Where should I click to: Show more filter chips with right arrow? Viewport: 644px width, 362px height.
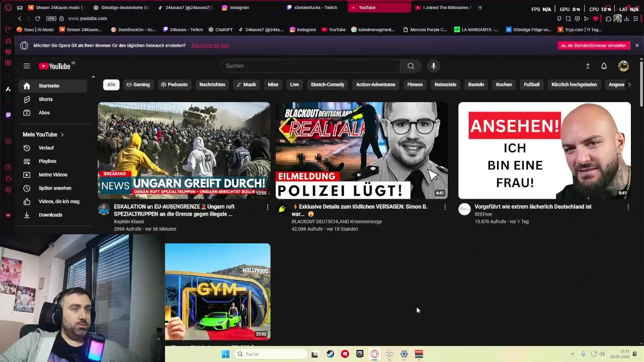pyautogui.click(x=629, y=84)
